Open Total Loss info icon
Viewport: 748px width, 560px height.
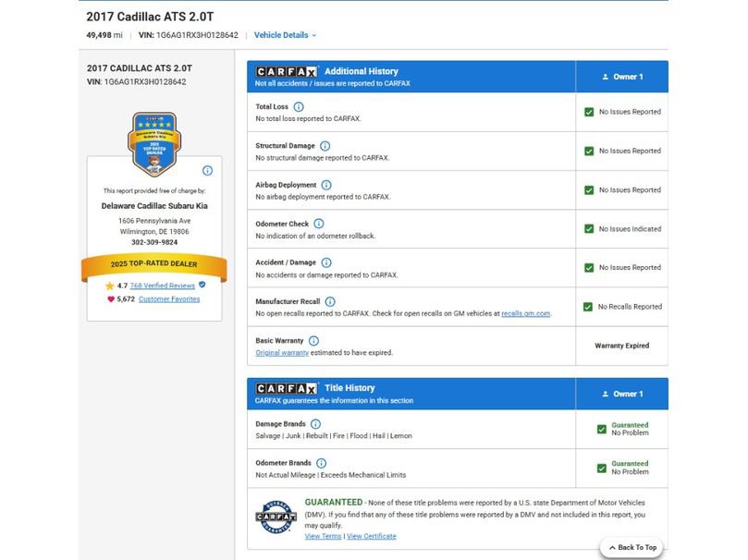[298, 107]
